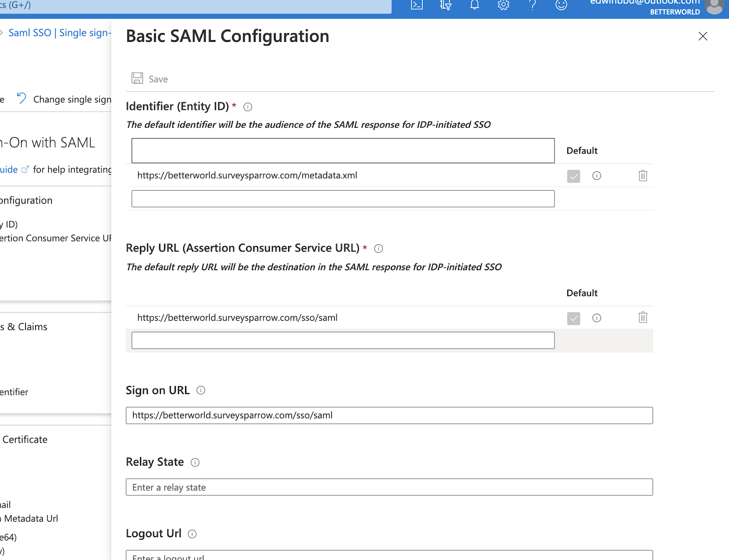This screenshot has height=560, width=729.
Task: Focus the Sign on URL field
Action: [x=389, y=416]
